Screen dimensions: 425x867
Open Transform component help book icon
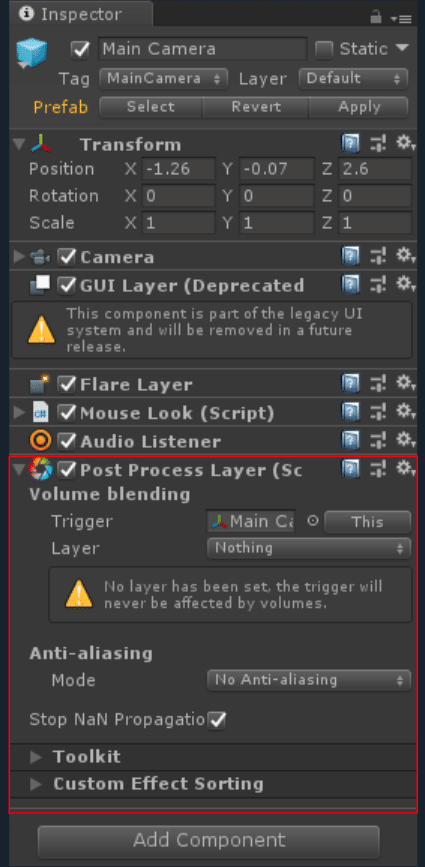tap(350, 144)
